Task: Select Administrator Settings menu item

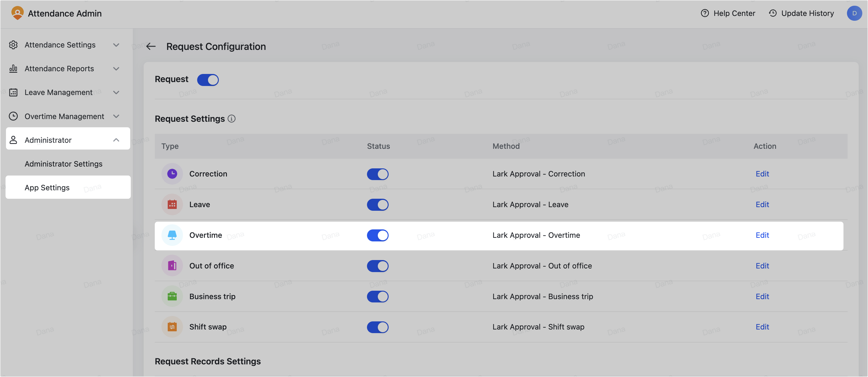Action: [x=63, y=164]
